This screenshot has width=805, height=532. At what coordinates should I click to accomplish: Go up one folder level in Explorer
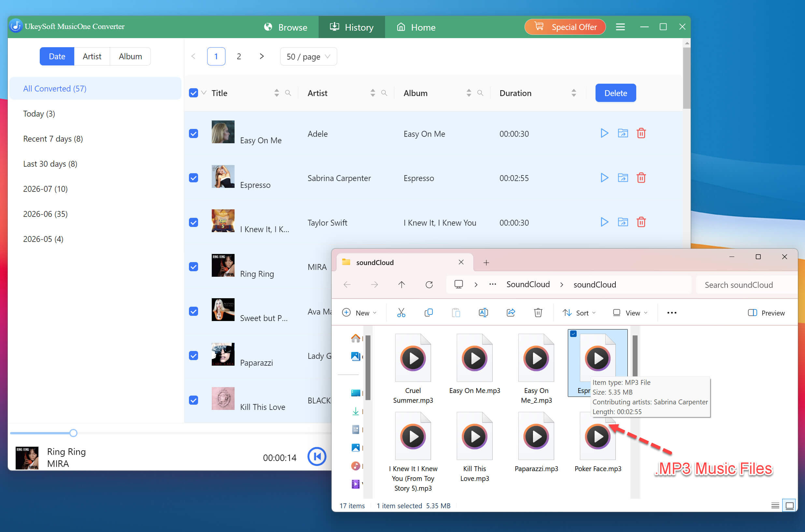point(402,285)
